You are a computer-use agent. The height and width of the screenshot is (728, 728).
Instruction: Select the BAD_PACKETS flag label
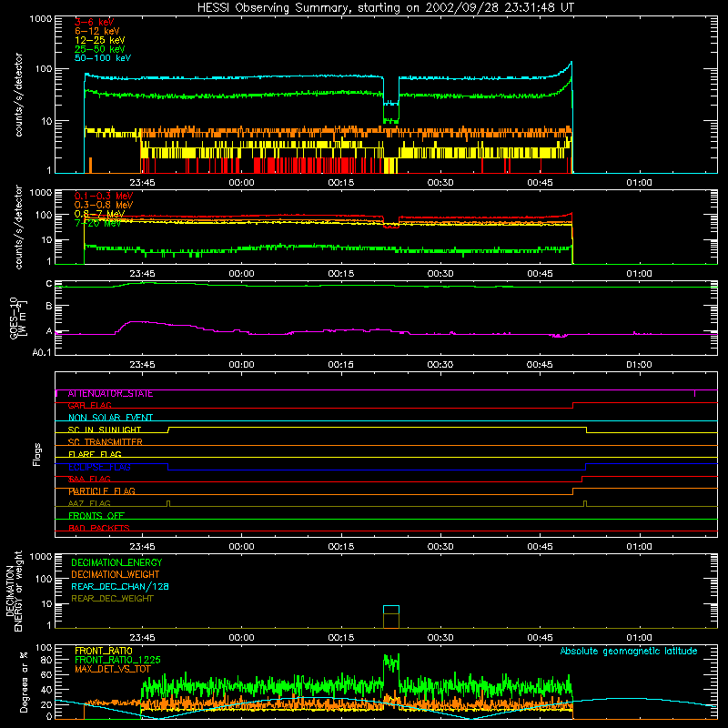coord(99,528)
